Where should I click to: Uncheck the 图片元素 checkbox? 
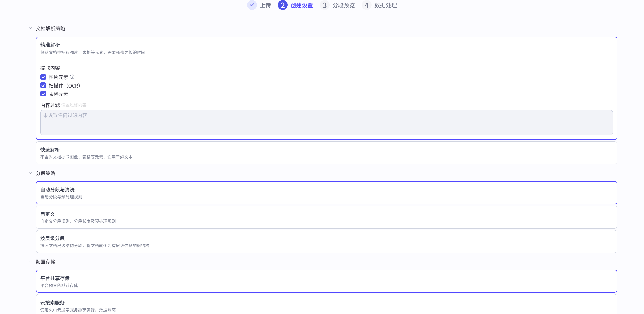(43, 77)
